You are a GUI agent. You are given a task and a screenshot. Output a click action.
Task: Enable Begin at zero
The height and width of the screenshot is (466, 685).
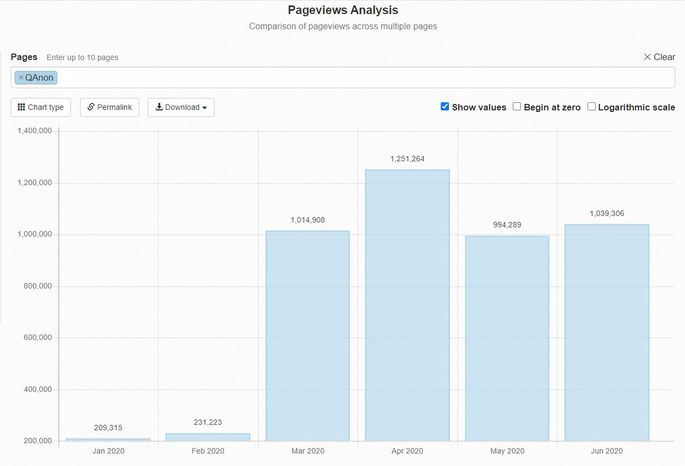pos(517,107)
